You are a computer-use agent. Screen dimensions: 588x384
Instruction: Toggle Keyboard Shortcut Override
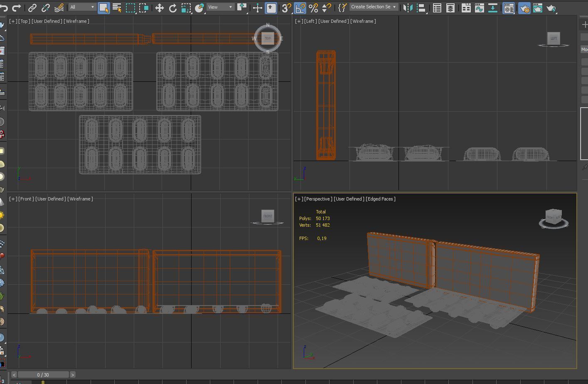point(271,7)
